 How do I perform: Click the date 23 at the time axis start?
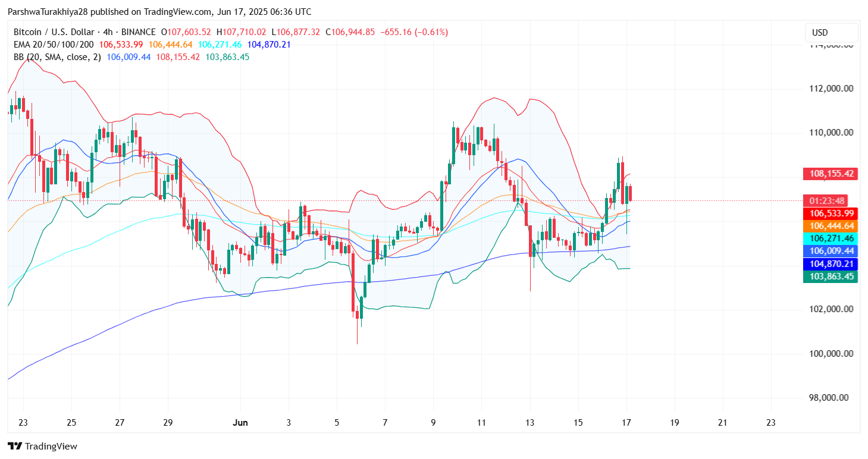(x=23, y=423)
